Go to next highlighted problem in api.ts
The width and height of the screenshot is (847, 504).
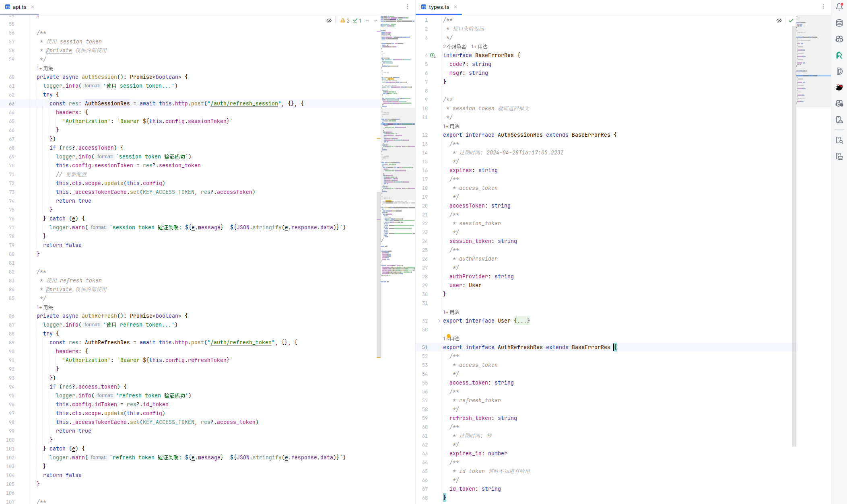coord(376,21)
